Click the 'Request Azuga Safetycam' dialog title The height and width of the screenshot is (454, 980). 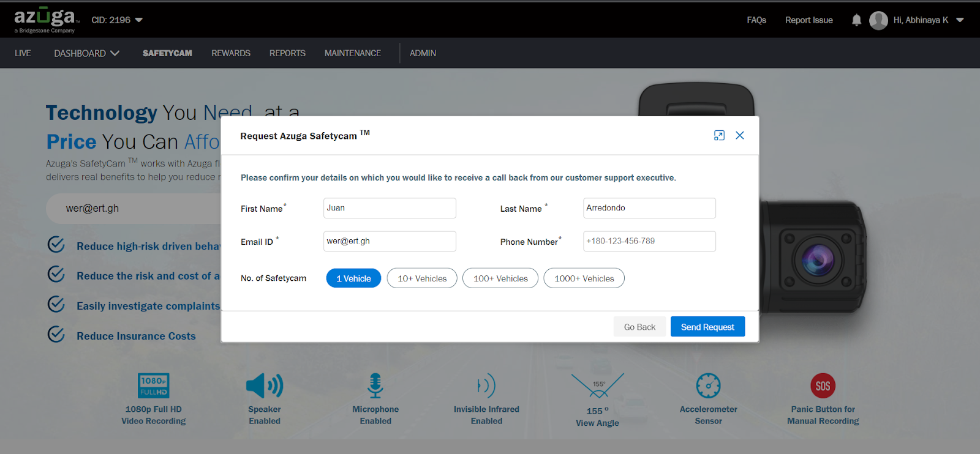coord(305,135)
